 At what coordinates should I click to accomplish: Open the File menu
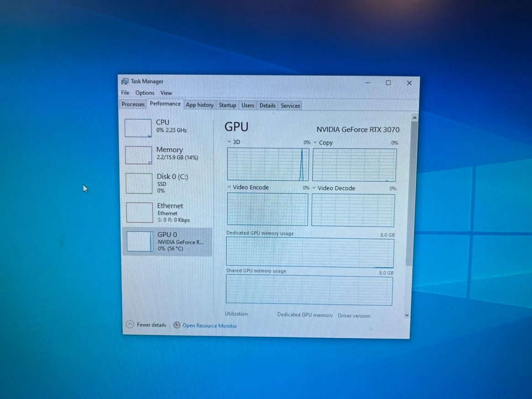click(x=125, y=93)
